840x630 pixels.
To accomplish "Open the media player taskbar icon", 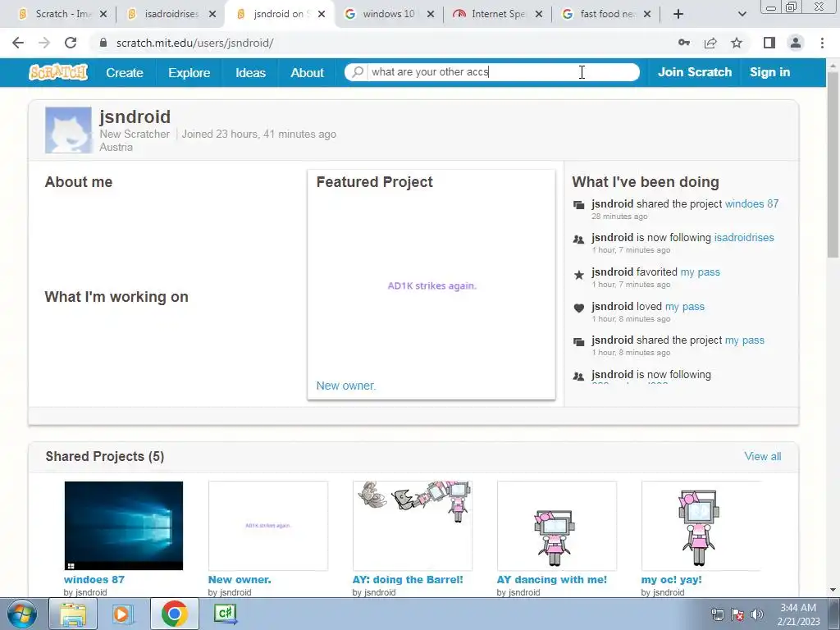I will (123, 614).
